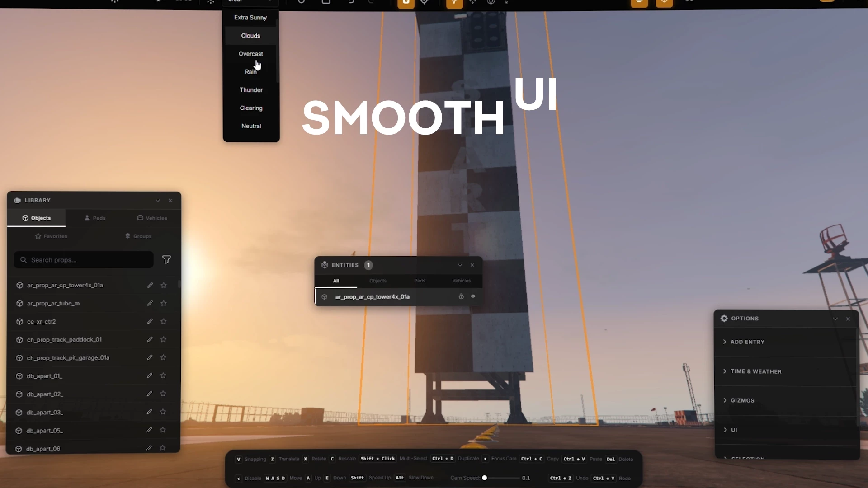Collapse the Options panel chevron
The image size is (868, 488).
835,319
